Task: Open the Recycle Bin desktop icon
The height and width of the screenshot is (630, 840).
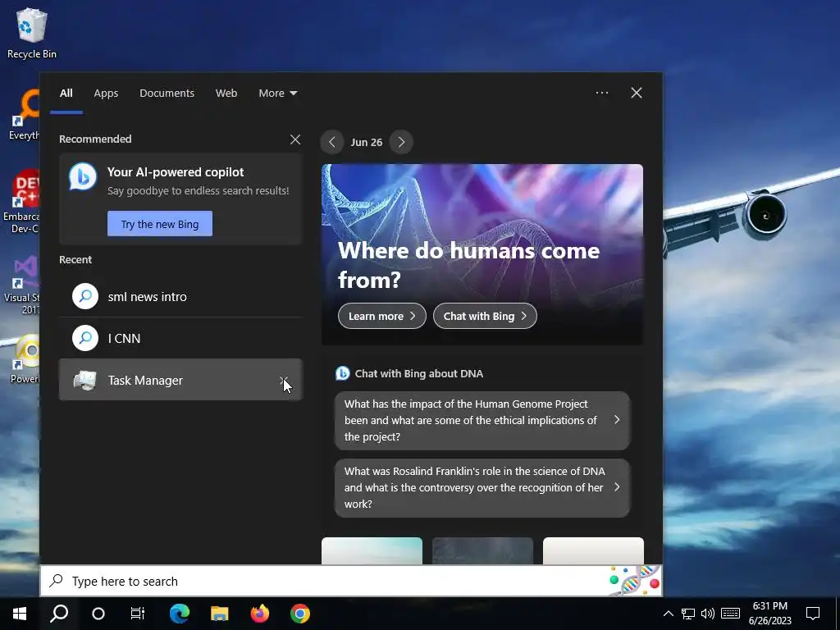Action: click(x=32, y=33)
